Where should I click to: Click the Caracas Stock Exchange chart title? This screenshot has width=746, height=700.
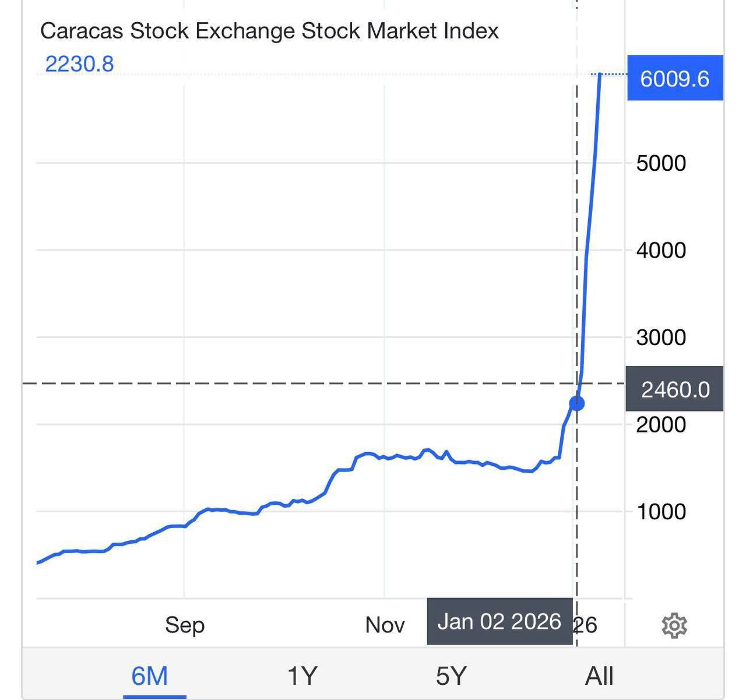[x=269, y=31]
